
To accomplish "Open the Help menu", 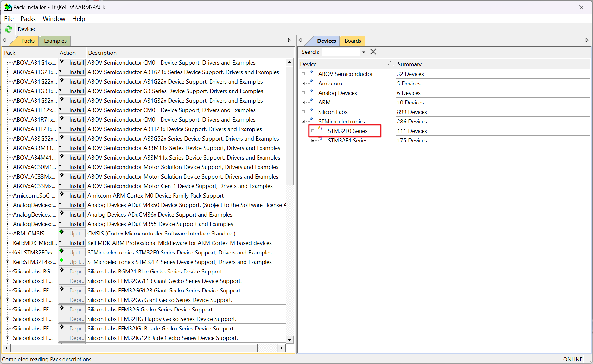I will (79, 19).
